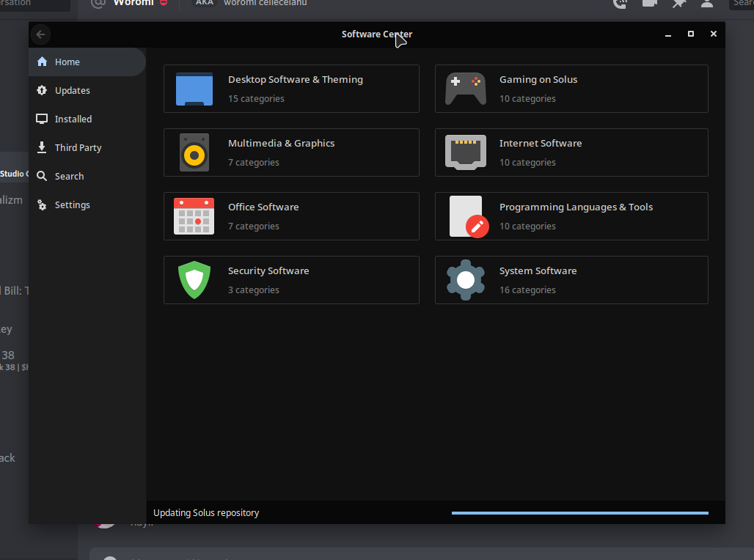
Task: Open the Home page in sidebar
Action: pos(87,62)
